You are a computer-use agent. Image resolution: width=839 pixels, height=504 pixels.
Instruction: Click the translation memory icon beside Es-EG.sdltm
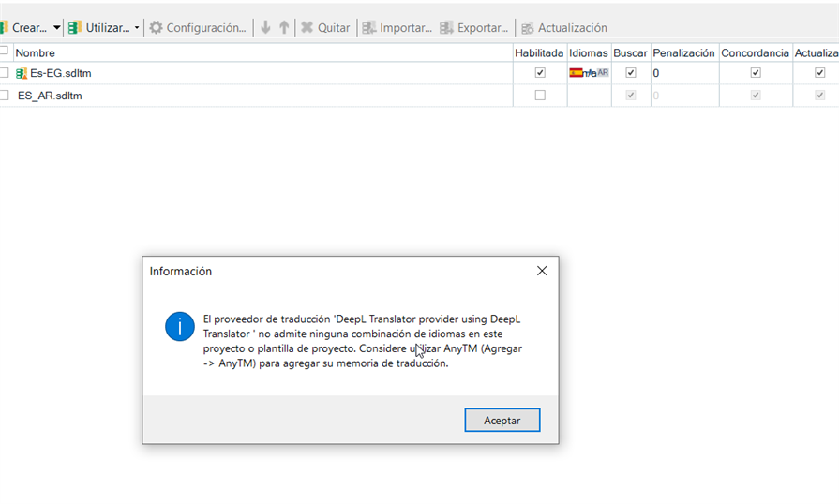(22, 73)
